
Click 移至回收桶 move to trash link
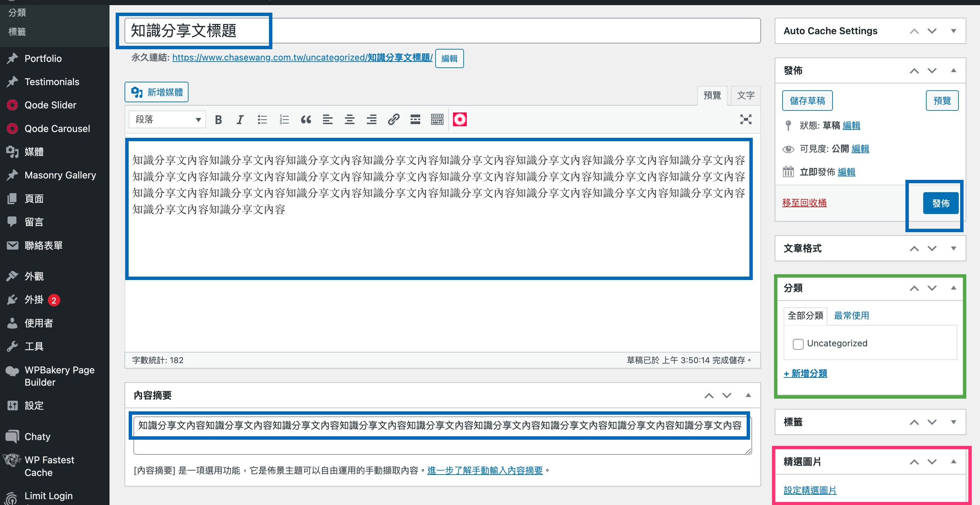click(x=804, y=203)
